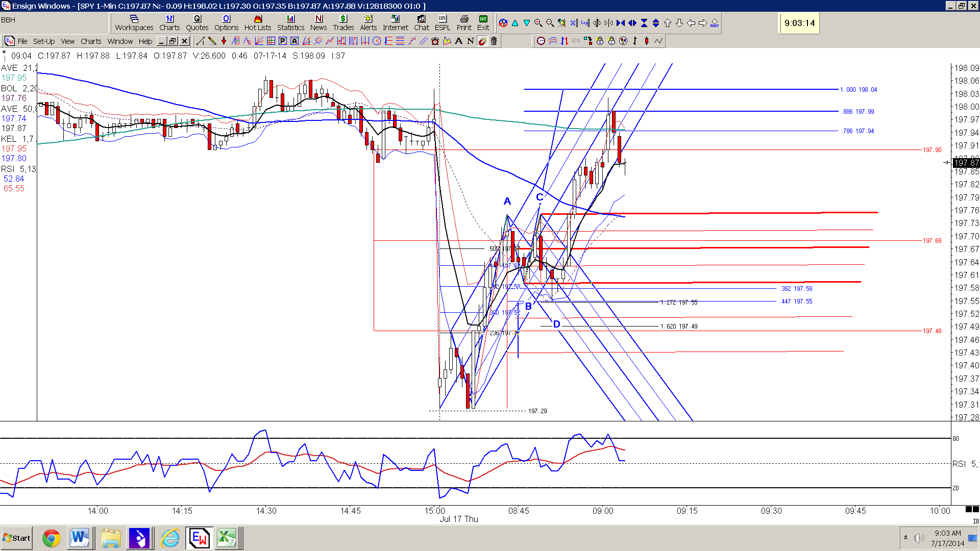Click the Print toolbar button
The image size is (980, 551).
point(464,23)
